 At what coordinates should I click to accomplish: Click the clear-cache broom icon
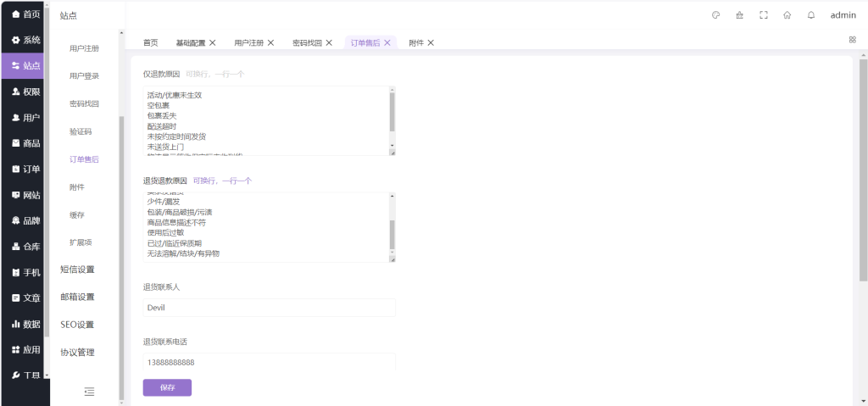pyautogui.click(x=739, y=15)
